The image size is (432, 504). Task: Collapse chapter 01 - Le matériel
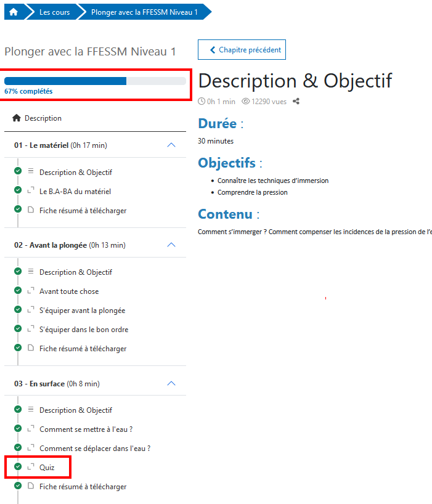[x=171, y=145]
